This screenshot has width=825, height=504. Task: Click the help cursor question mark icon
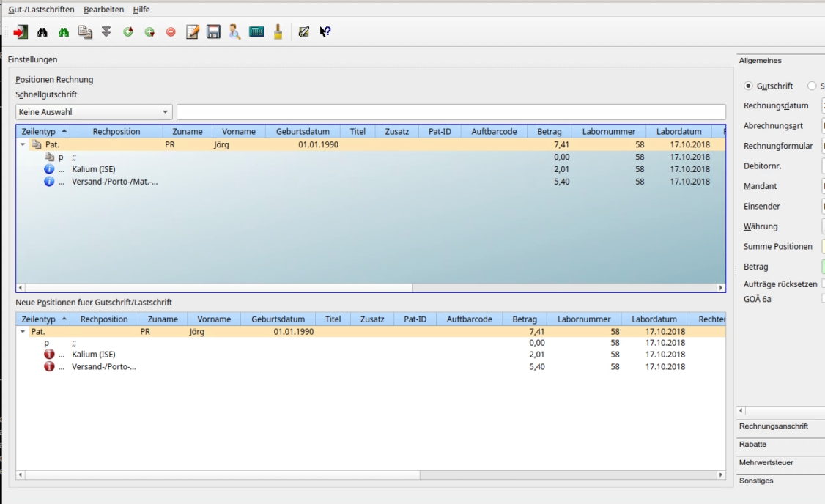[x=325, y=32]
